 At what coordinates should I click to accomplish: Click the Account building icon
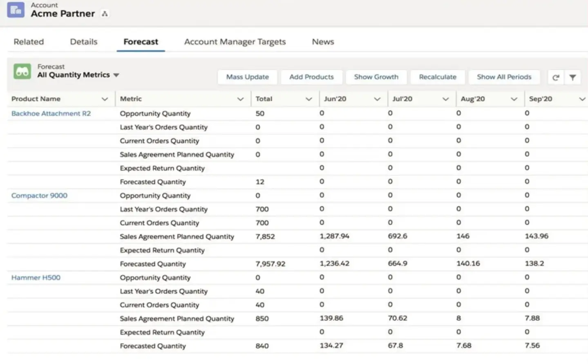point(16,10)
